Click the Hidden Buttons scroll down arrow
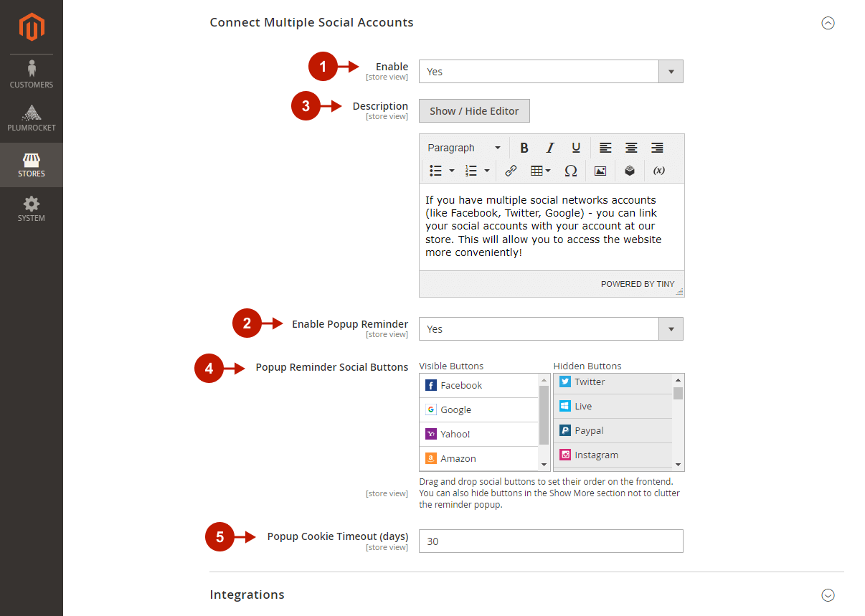This screenshot has height=616, width=865. point(679,465)
